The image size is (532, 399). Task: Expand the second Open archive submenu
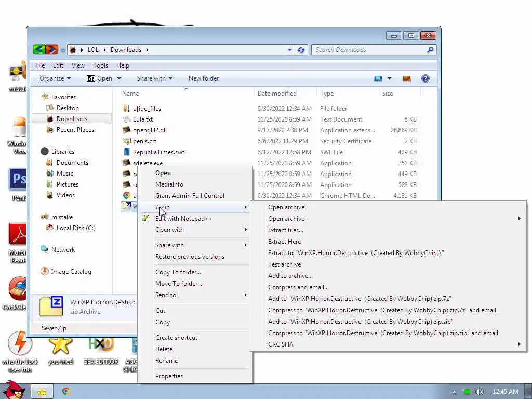[519, 219]
